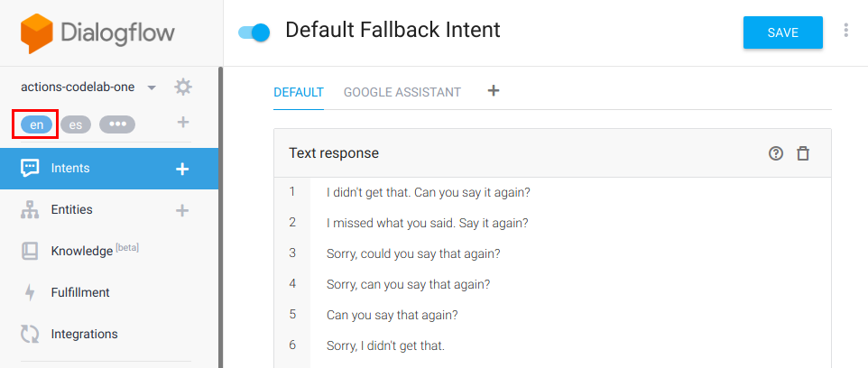The width and height of the screenshot is (868, 368).
Task: Add a new response platform tab
Action: tap(494, 91)
